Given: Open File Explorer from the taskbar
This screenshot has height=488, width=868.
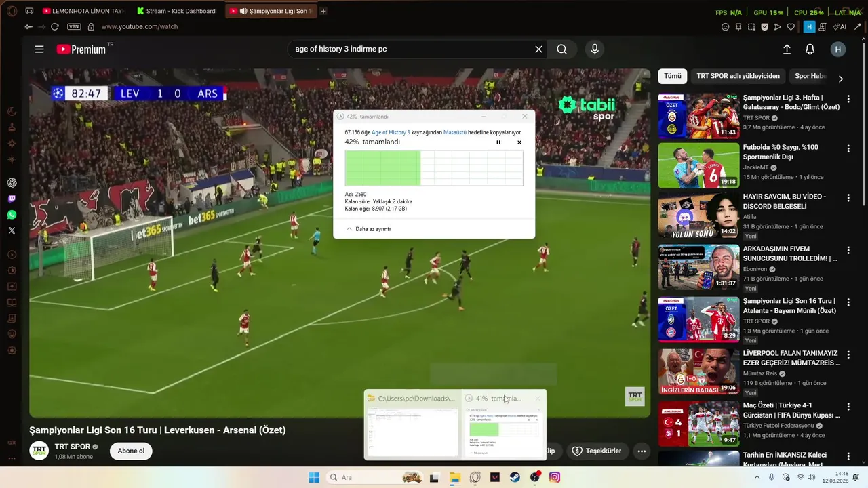Looking at the screenshot, I should tap(454, 477).
